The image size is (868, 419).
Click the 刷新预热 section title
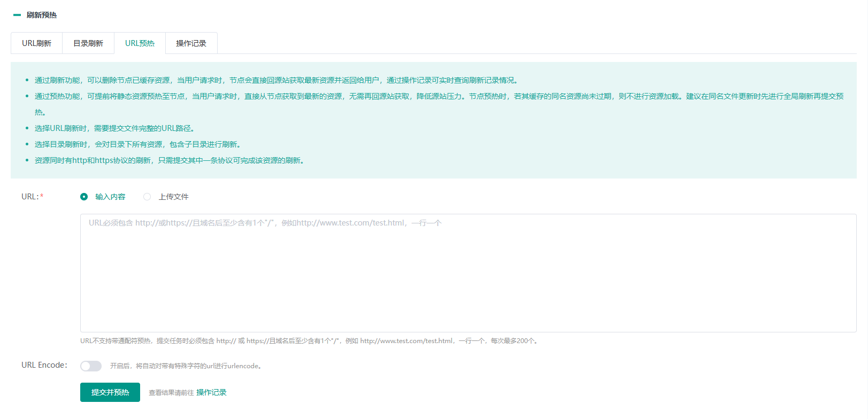click(x=42, y=15)
